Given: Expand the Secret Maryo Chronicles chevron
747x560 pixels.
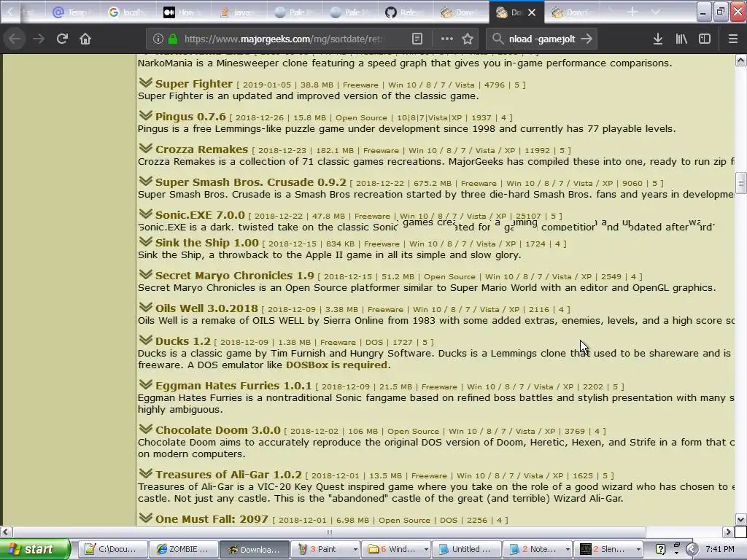Looking at the screenshot, I should pos(146,275).
